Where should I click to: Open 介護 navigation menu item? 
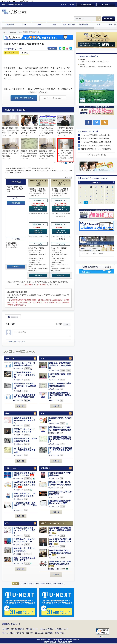pyautogui.click(x=24, y=25)
